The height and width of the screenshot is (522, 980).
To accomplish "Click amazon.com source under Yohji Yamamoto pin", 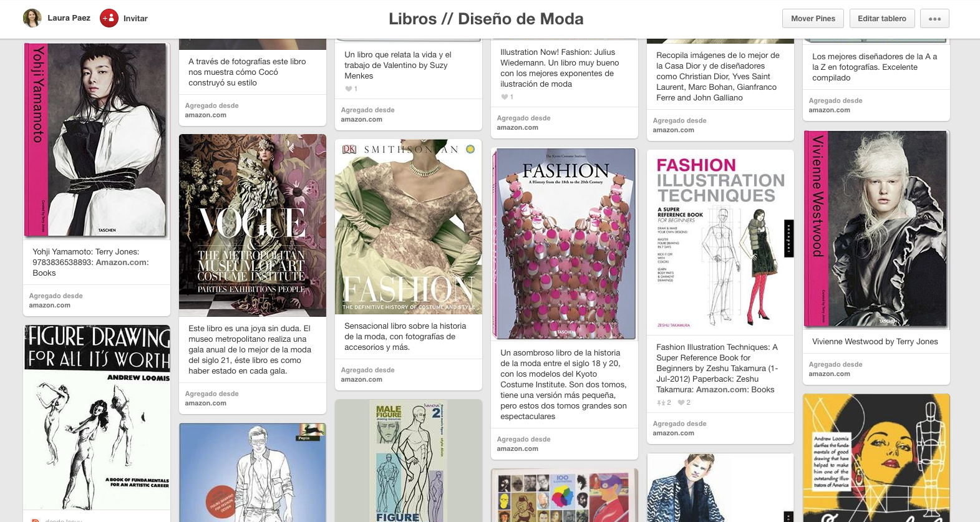I will 50,305.
